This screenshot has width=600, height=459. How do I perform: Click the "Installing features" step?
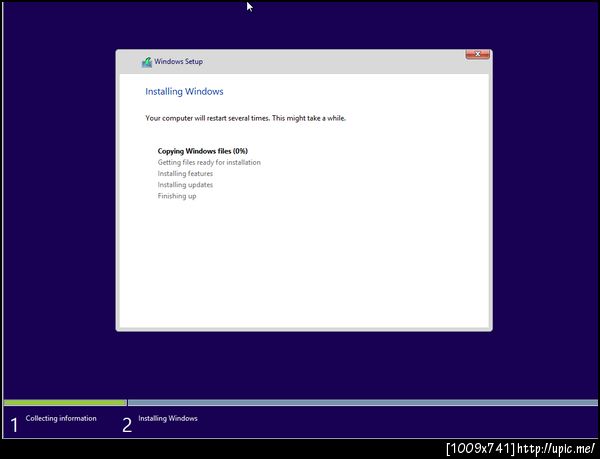click(x=185, y=174)
